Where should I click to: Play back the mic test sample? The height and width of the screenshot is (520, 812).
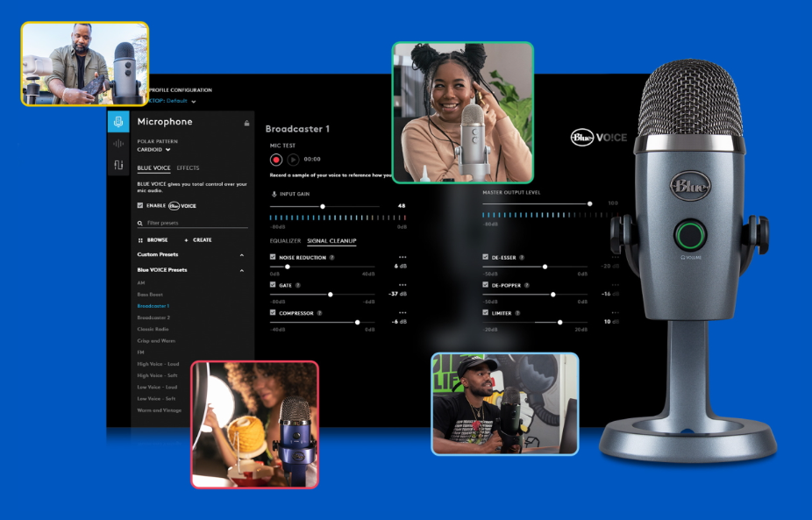[293, 160]
